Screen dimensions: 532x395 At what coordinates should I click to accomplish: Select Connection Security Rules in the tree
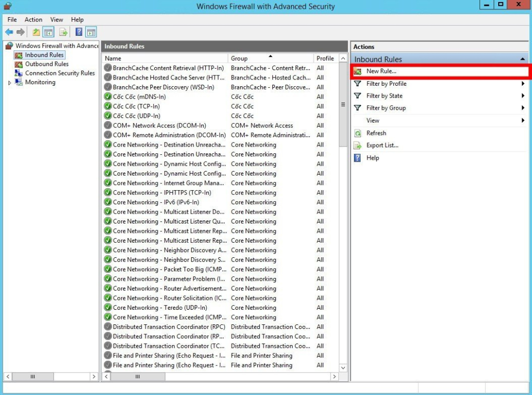(x=60, y=73)
